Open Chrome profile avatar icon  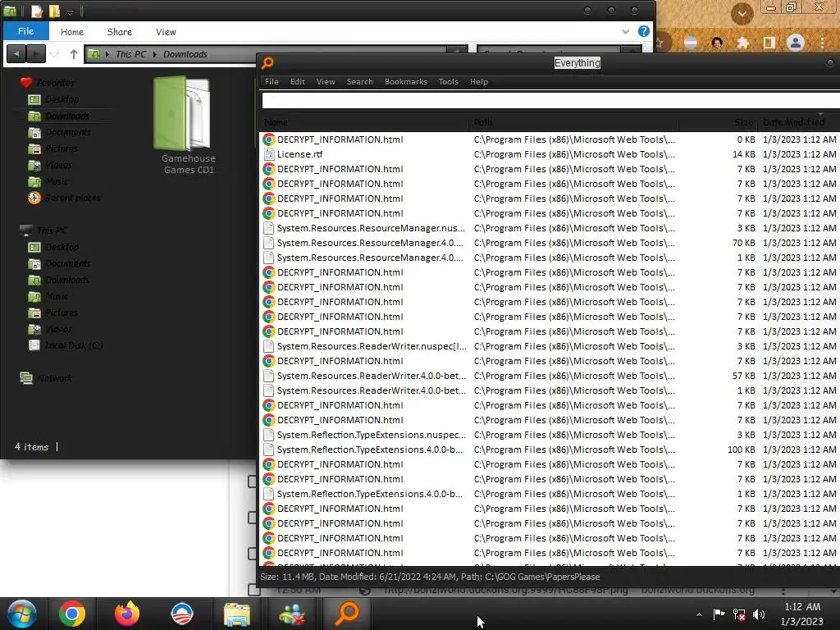(796, 43)
